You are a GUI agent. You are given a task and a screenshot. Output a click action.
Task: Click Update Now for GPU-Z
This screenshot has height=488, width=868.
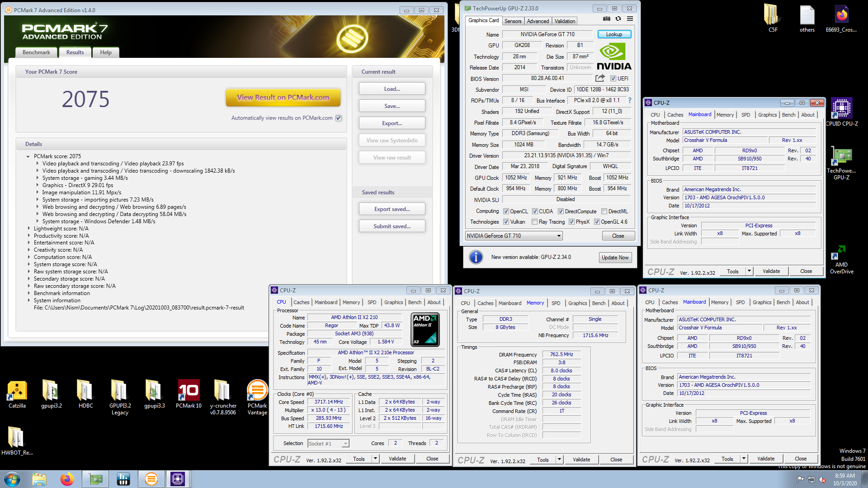pyautogui.click(x=615, y=258)
